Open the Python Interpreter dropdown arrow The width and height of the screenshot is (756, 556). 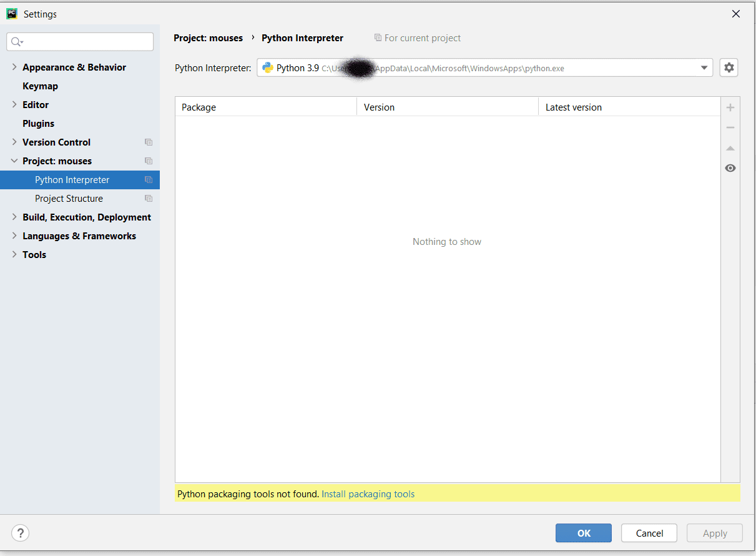pos(704,67)
